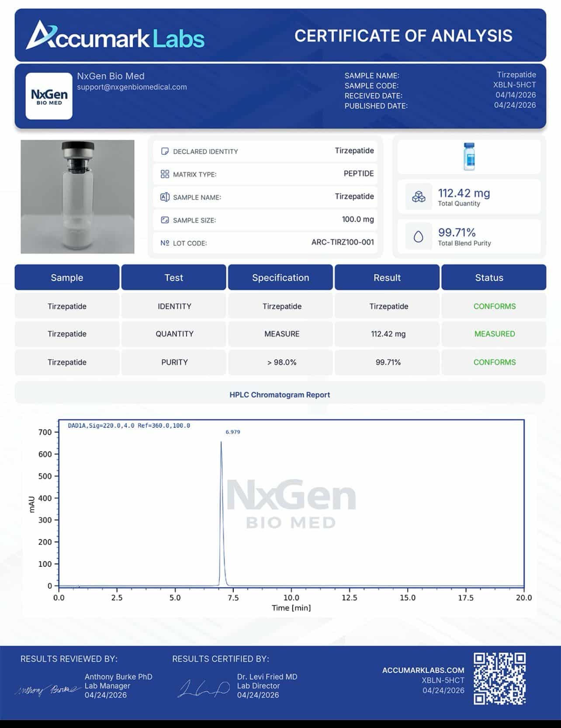
Task: Click the 112.42 mg Total Quantity value
Action: point(464,193)
